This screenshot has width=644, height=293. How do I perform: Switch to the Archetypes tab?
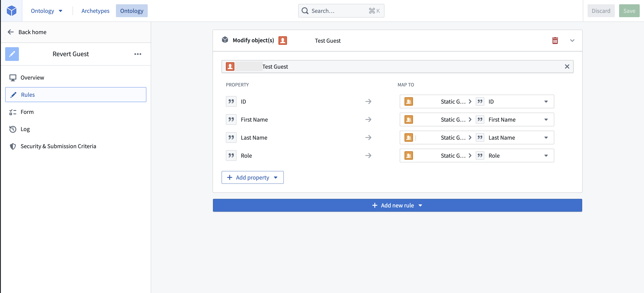coord(95,11)
